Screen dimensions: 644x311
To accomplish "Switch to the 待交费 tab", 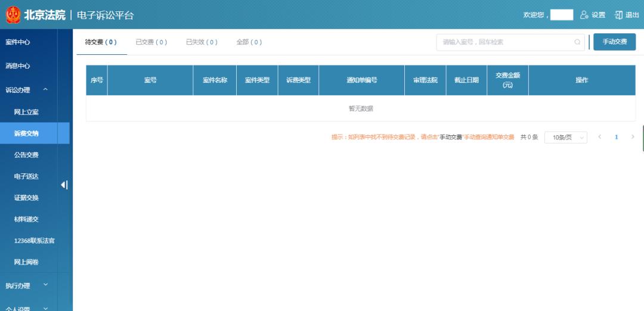I will (x=101, y=42).
